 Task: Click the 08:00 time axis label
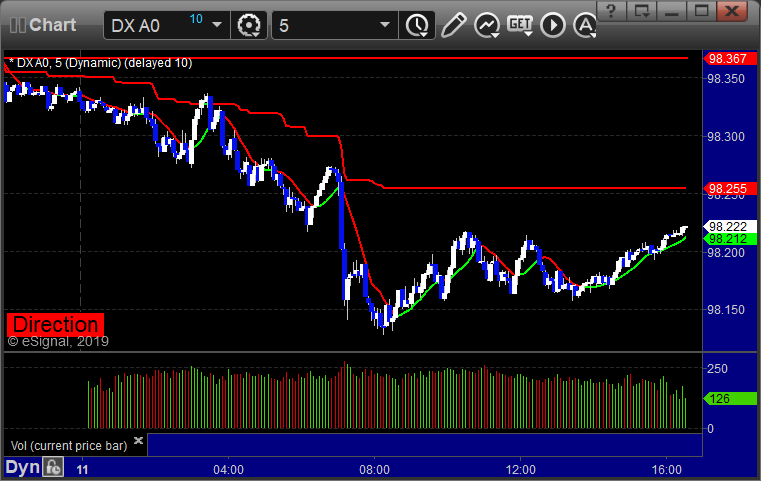(374, 470)
